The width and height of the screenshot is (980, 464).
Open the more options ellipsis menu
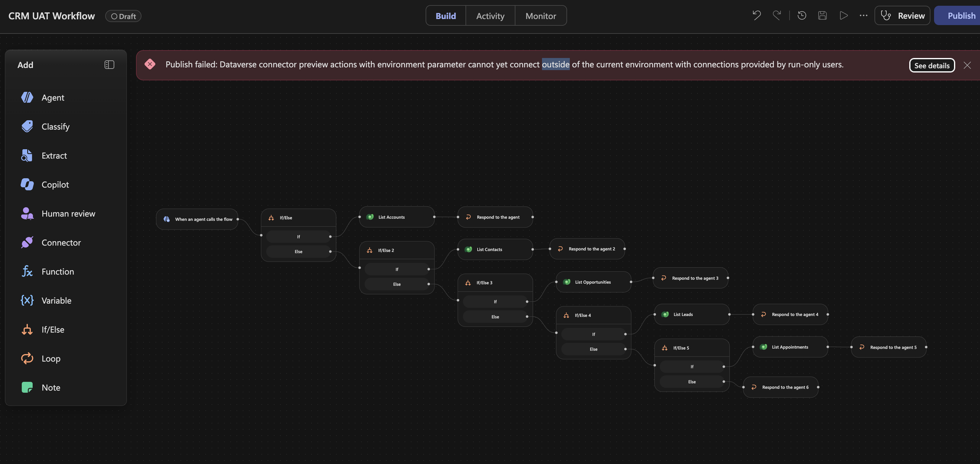coord(864,16)
